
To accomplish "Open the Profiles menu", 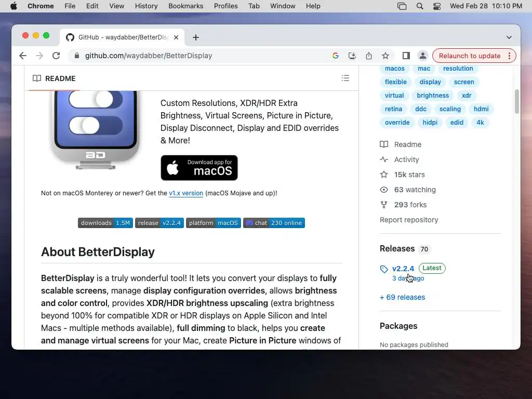I will (x=225, y=6).
